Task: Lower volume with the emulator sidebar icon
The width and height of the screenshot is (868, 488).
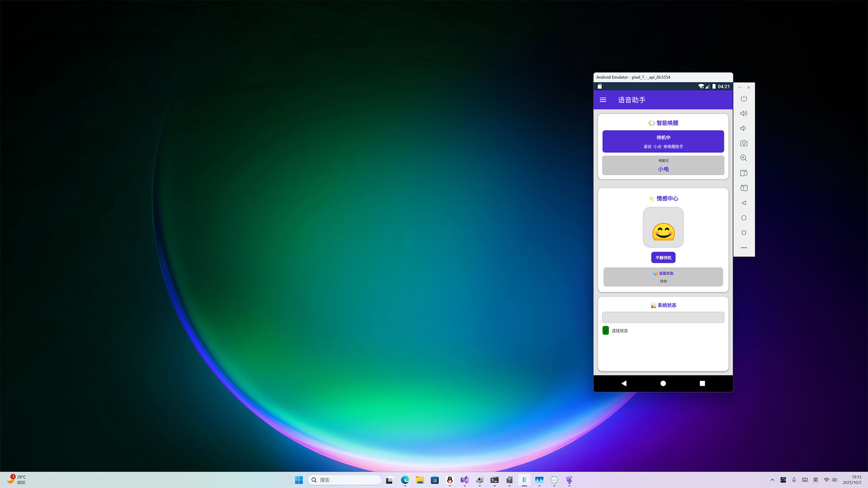Action: click(743, 128)
